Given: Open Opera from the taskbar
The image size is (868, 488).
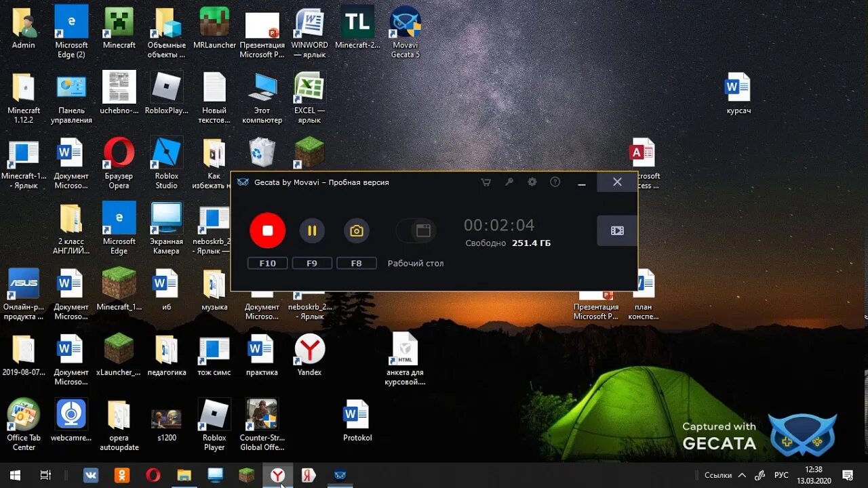Looking at the screenshot, I should [x=153, y=475].
